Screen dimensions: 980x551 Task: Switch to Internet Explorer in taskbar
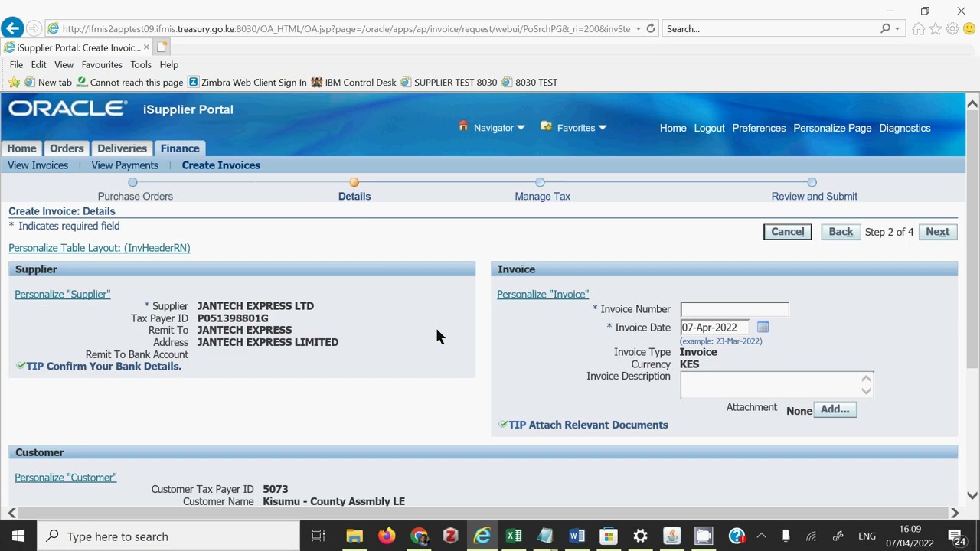click(482, 536)
